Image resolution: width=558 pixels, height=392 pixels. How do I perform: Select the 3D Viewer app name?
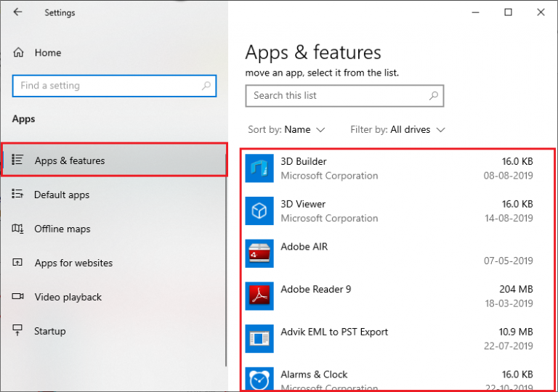(x=303, y=204)
